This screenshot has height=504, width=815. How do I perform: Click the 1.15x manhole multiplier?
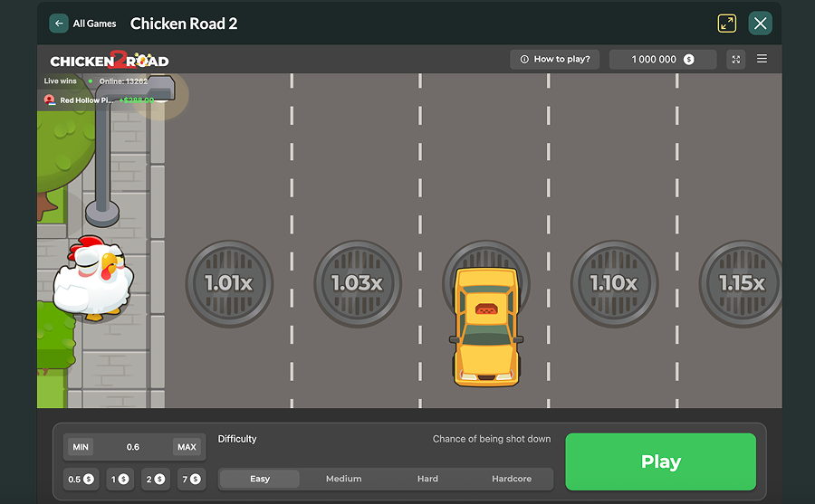741,283
